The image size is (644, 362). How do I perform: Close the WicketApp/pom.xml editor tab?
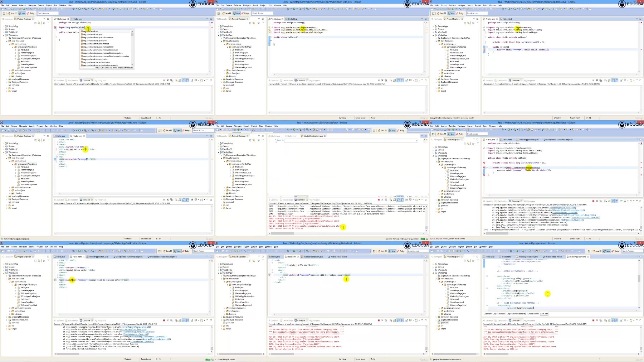589,257
